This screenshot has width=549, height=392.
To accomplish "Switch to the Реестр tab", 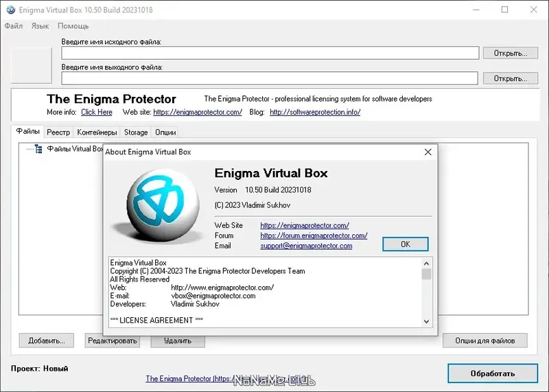I will (x=58, y=132).
